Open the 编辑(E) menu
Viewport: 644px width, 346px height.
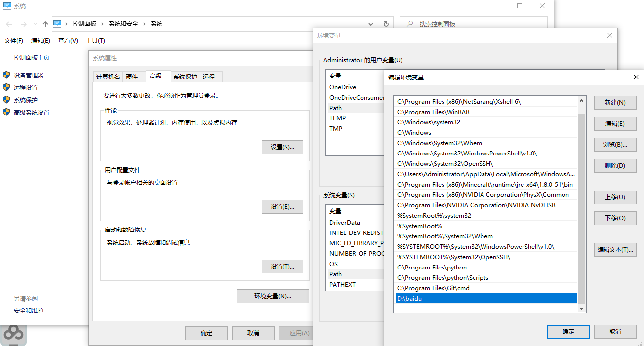pos(40,41)
